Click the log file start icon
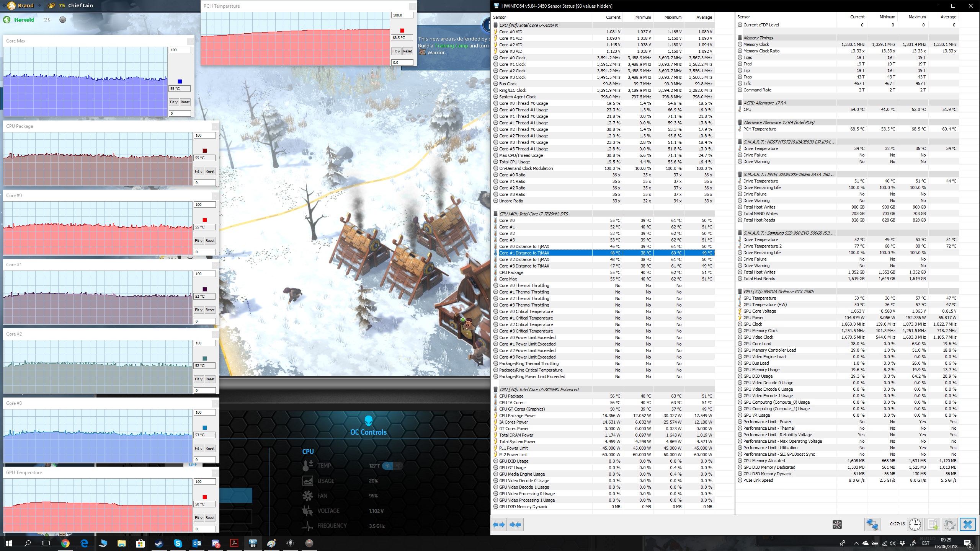980x551 pixels. 932,525
